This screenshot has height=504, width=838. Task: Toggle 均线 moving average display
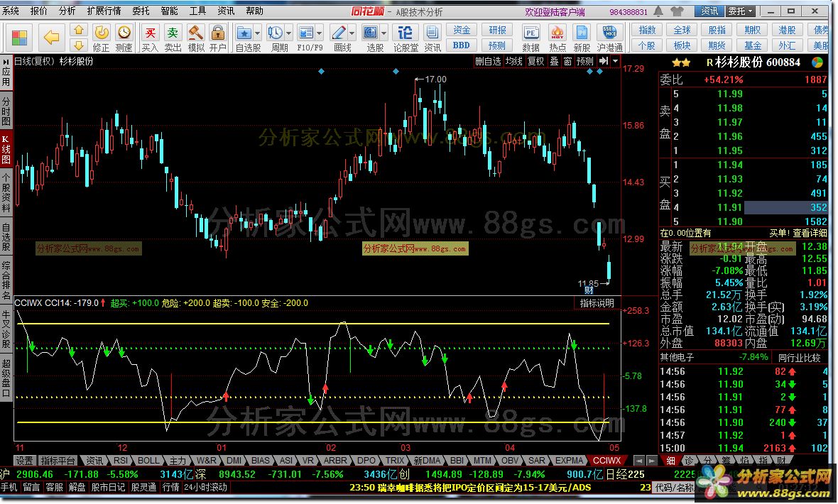pyautogui.click(x=514, y=62)
